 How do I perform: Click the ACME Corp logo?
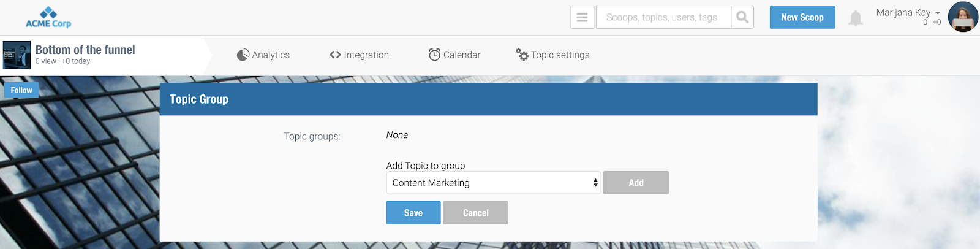[x=48, y=17]
